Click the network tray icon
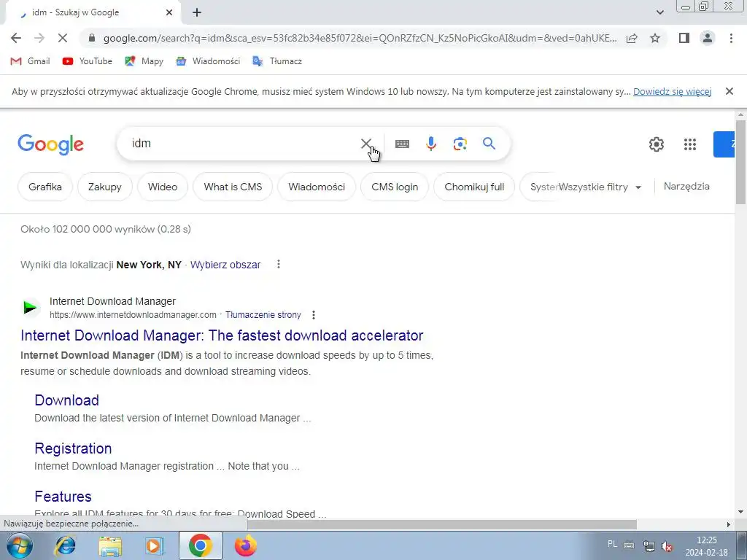 [649, 545]
